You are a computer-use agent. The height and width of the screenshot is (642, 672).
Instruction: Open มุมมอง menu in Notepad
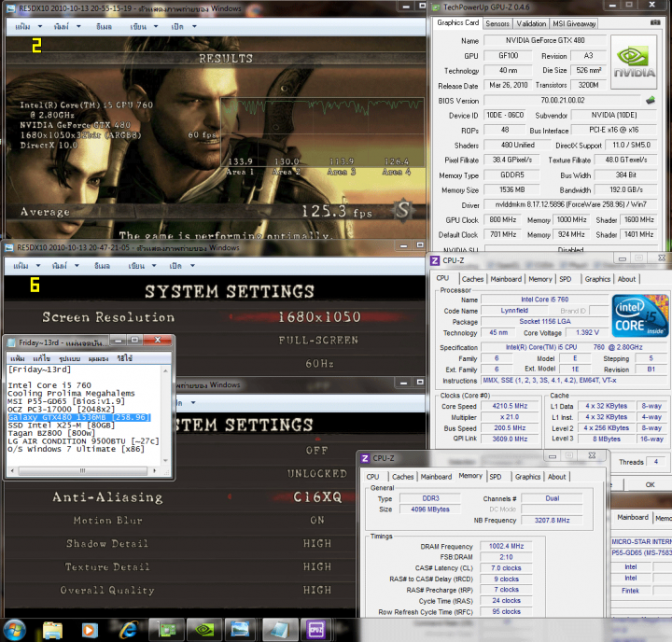98,357
